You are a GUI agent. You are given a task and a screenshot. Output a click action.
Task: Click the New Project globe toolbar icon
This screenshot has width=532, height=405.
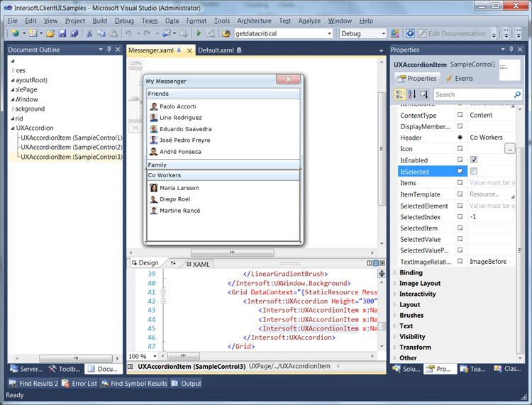pos(16,33)
